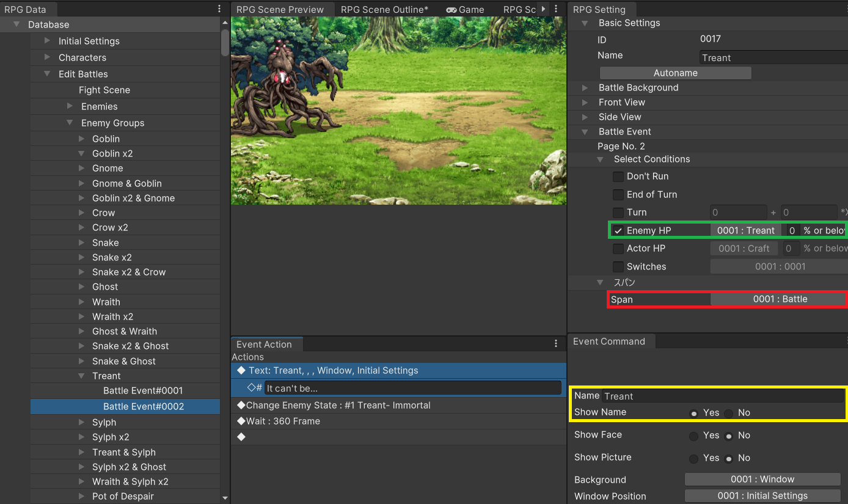
Task: Open the Span Battle dropdown
Action: (778, 299)
